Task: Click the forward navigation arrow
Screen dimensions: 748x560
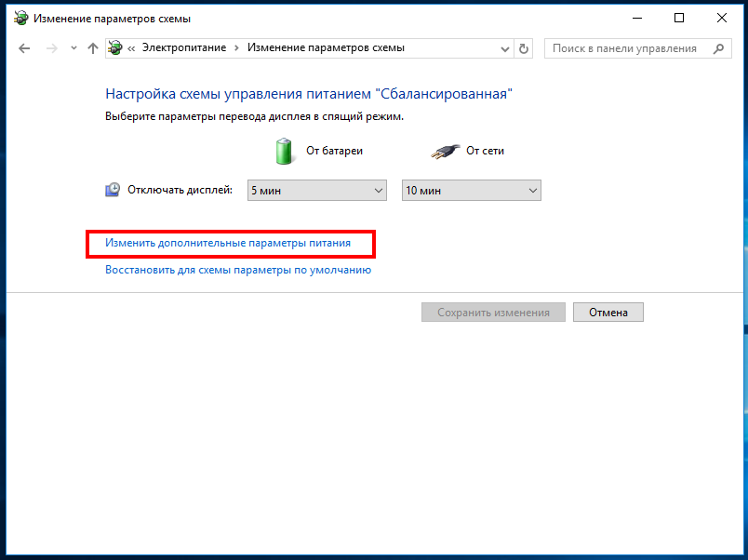Action: (51, 48)
